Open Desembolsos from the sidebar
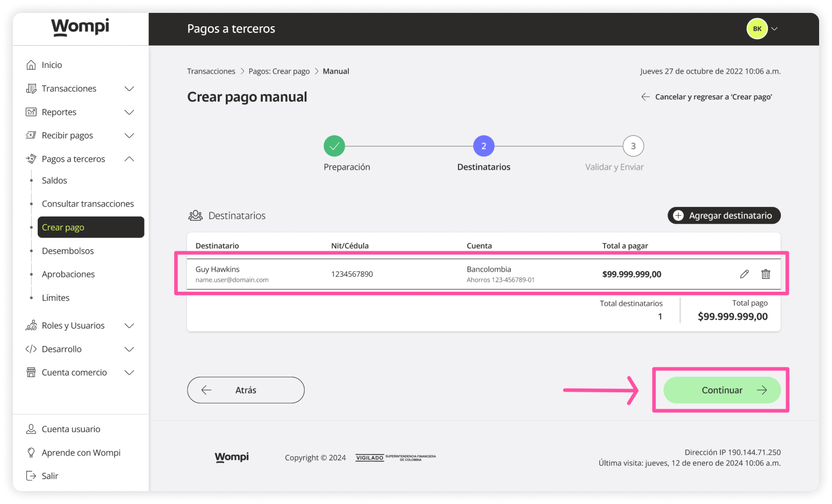Viewport: 832px width, 504px height. (68, 250)
